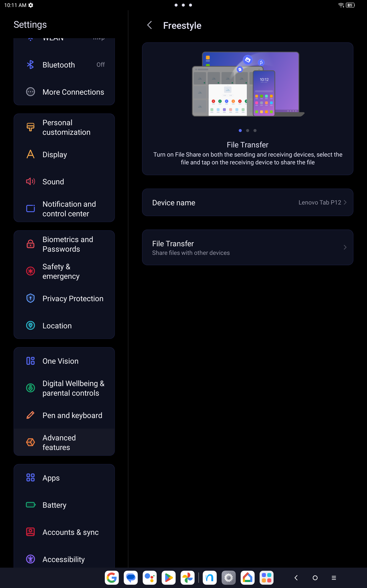The image size is (367, 588).
Task: Select Advanced features menu item
Action: coord(64,442)
